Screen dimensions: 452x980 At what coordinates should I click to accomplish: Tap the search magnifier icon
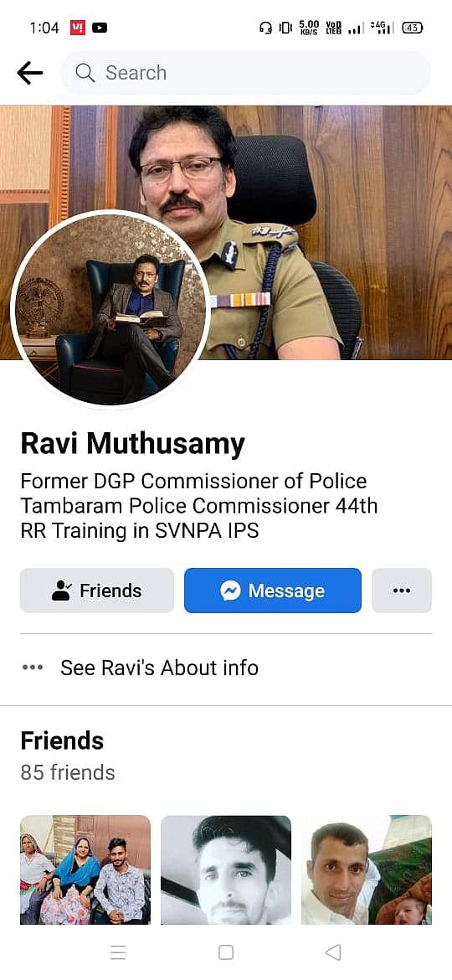pyautogui.click(x=85, y=73)
